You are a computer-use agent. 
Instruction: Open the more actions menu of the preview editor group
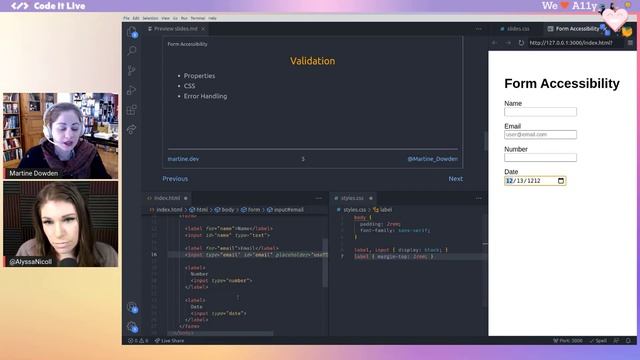[479, 29]
